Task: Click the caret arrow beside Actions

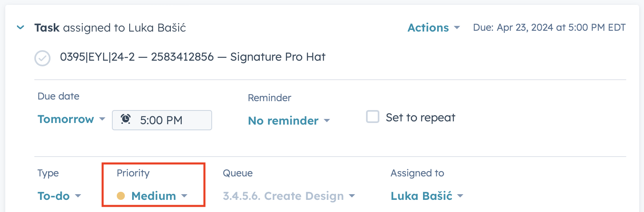Action: (x=457, y=28)
